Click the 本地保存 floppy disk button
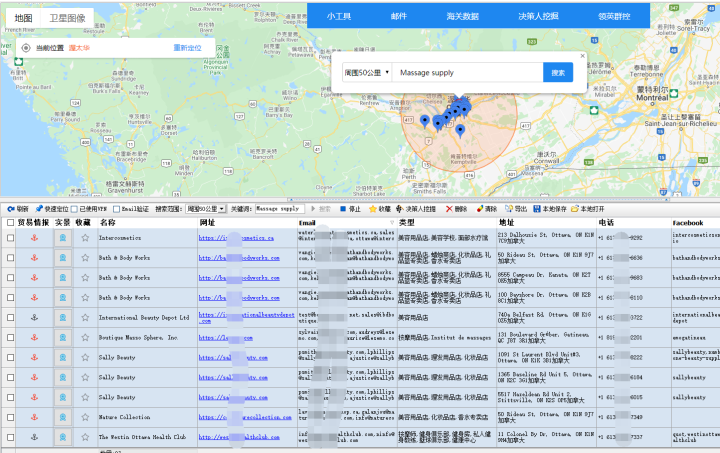This screenshot has height=453, width=720. (x=550, y=209)
